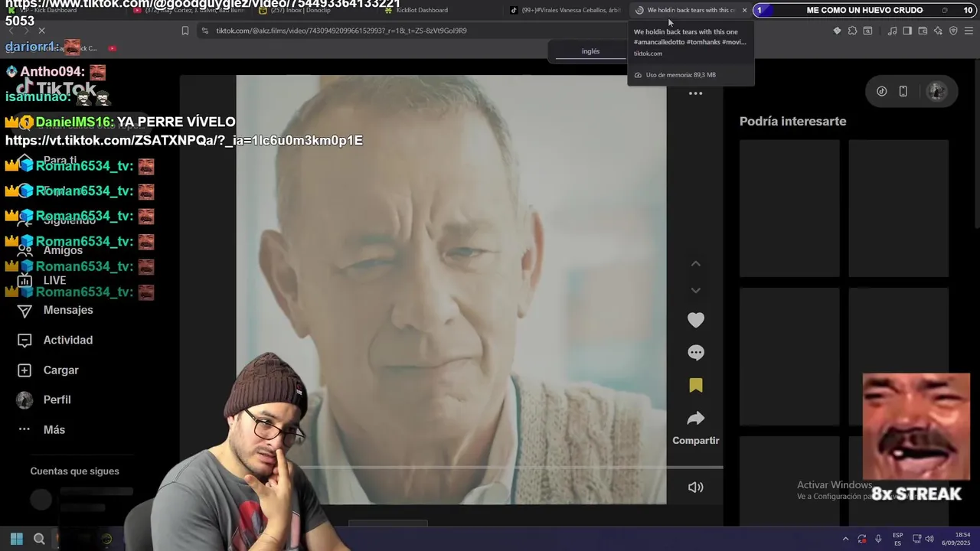Click the get-app phone icon top right

coord(903,91)
